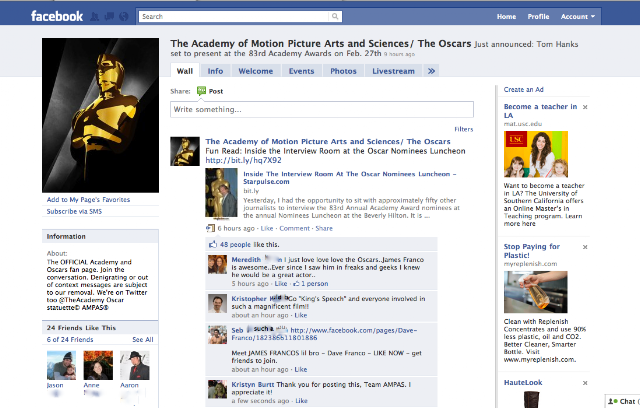This screenshot has width=640, height=408.
Task: Click '6 of 24 Friends' link
Action: click(x=70, y=339)
